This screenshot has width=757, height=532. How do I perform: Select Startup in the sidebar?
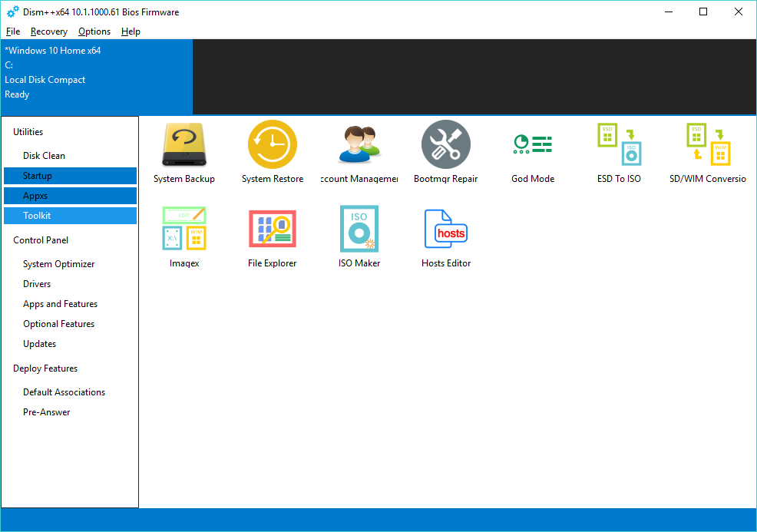click(x=70, y=176)
